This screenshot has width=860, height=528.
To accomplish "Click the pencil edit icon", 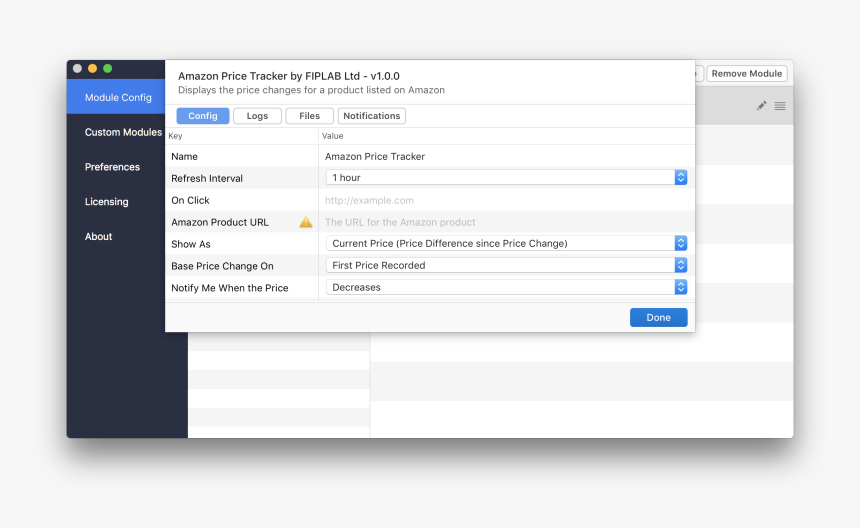I will [761, 106].
